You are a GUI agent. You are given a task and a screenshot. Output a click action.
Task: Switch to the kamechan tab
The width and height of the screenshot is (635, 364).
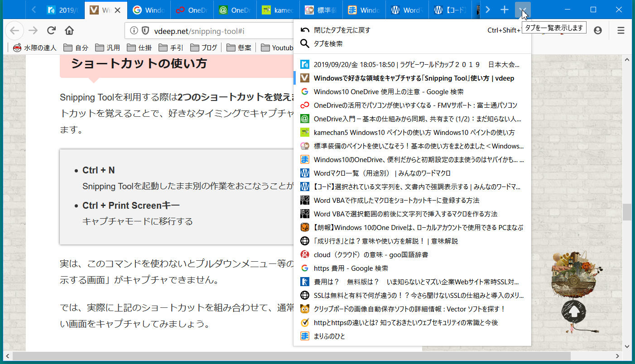(x=278, y=10)
